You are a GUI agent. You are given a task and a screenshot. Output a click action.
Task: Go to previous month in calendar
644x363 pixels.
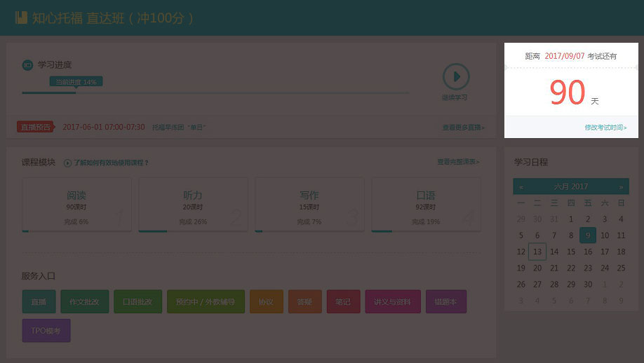(521, 187)
